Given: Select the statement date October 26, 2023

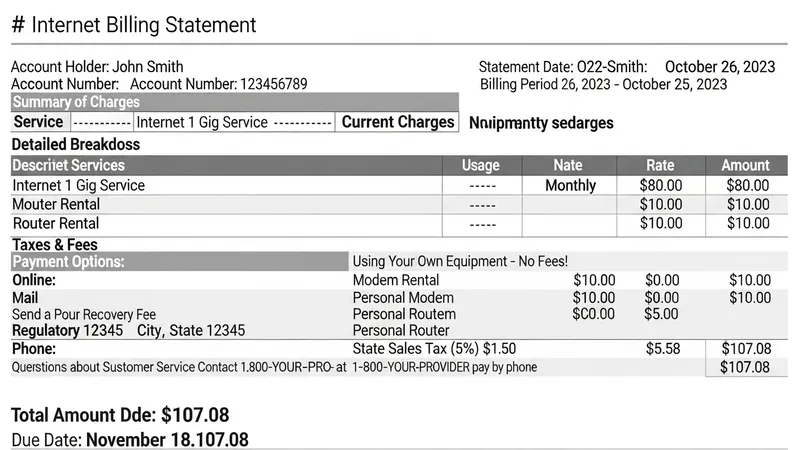Looking at the screenshot, I should point(719,67).
